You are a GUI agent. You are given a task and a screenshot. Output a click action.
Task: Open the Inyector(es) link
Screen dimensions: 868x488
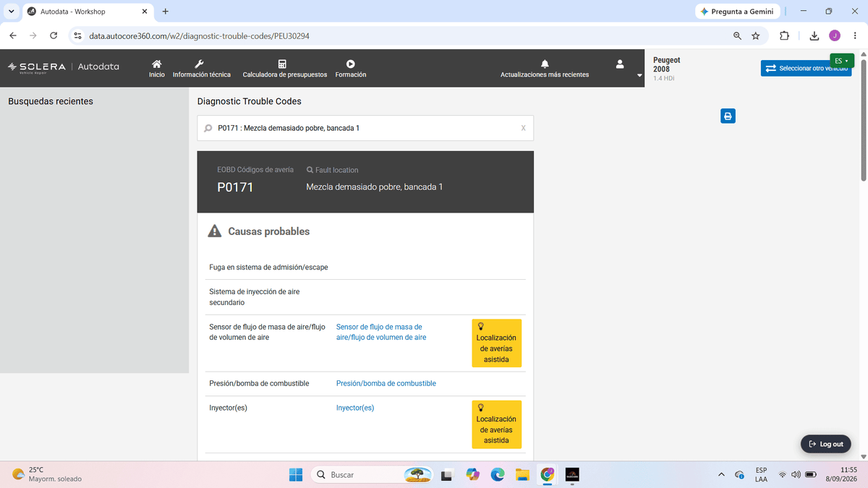(x=355, y=408)
